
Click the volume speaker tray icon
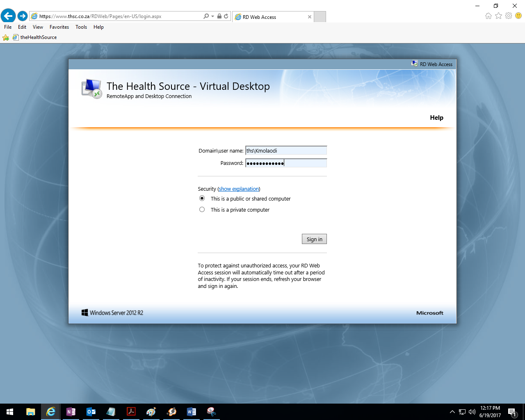(472, 412)
